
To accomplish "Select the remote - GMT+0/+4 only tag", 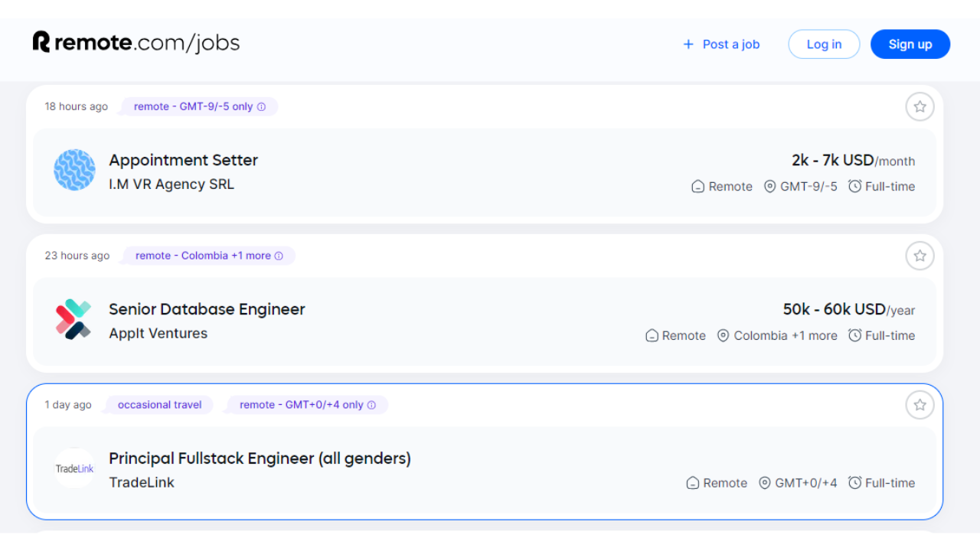I will point(308,406).
